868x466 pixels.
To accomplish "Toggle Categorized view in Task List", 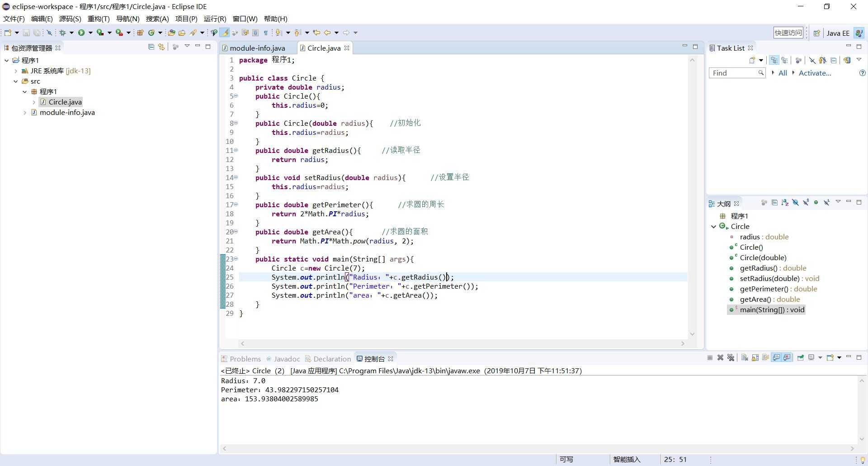I will (x=774, y=60).
